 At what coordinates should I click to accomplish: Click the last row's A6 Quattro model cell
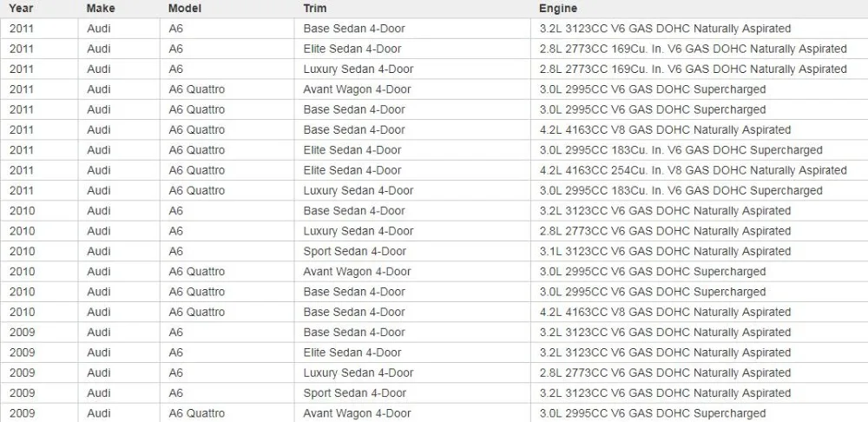[x=227, y=413]
